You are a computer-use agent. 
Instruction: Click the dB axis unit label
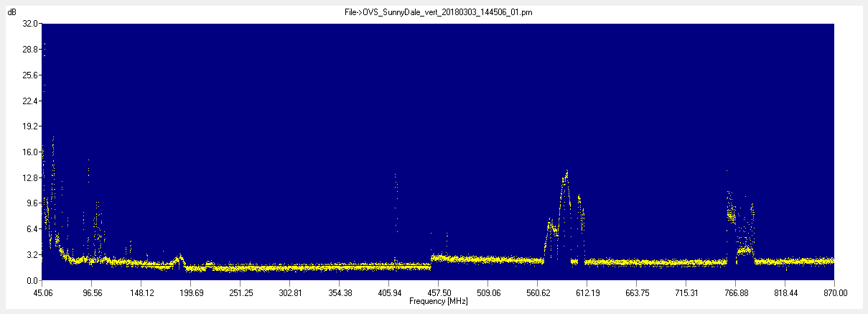coord(11,13)
